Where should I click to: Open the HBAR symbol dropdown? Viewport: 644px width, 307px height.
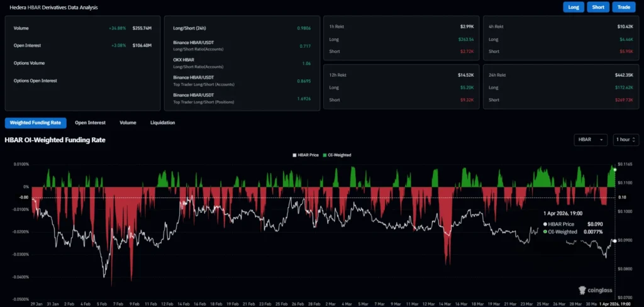[x=591, y=140]
